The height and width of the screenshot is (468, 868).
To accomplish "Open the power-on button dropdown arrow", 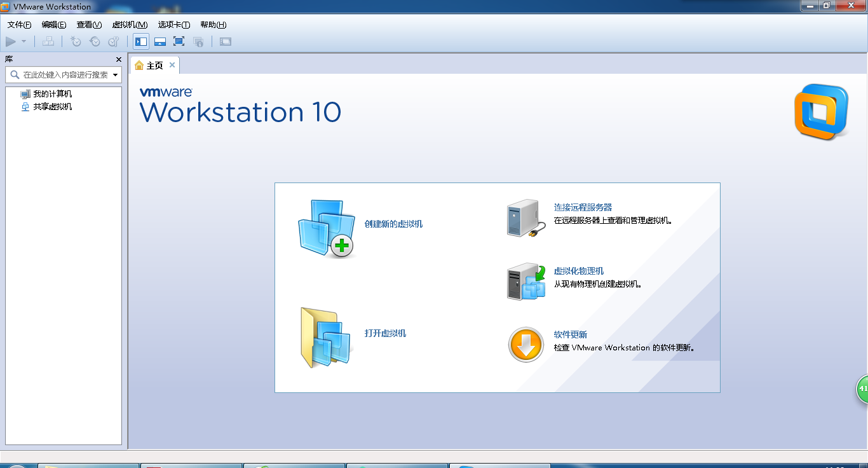I will 24,42.
